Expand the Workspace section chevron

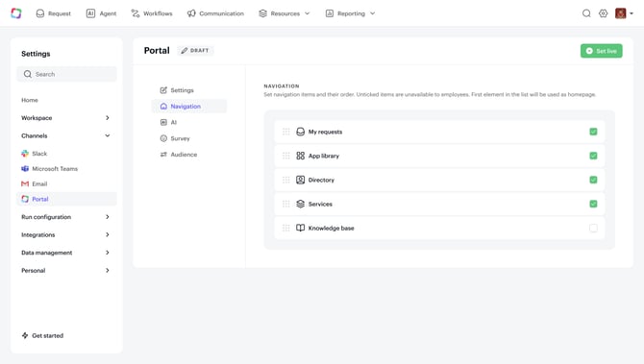click(108, 118)
